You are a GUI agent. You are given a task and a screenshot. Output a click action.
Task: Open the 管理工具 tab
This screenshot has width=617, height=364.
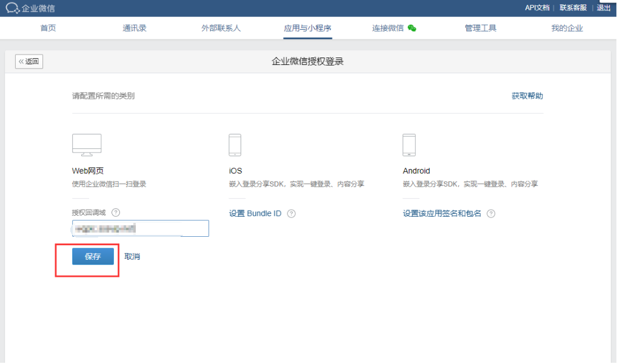481,28
